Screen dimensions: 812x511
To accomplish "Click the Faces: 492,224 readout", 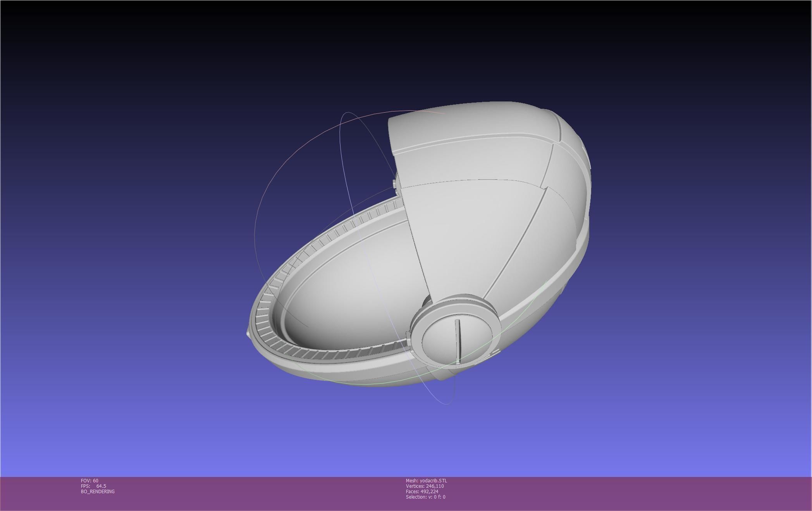I will pyautogui.click(x=422, y=491).
